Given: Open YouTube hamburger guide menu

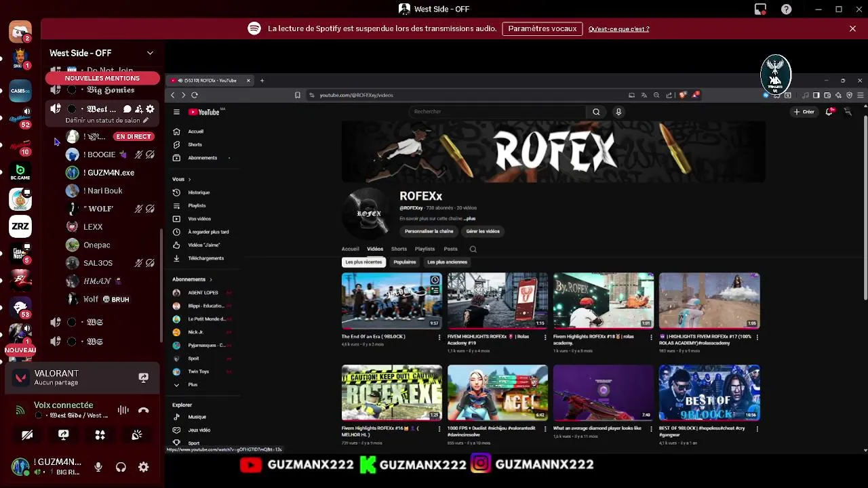Looking at the screenshot, I should tap(176, 112).
